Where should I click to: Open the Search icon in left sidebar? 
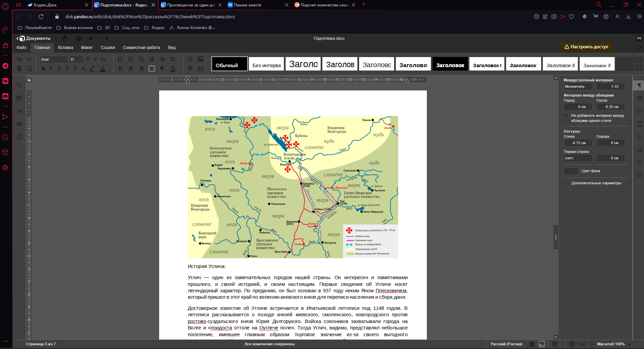[x=19, y=85]
